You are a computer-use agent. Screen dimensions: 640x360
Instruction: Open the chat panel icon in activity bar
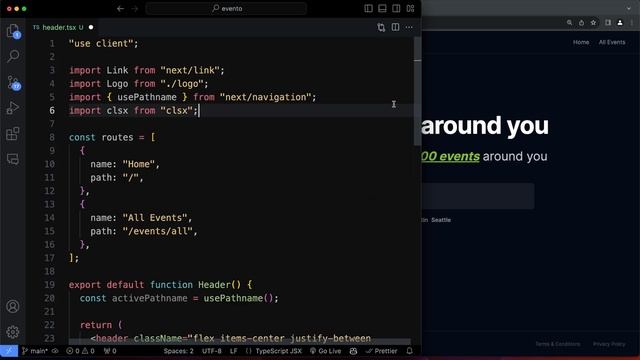coord(13,159)
